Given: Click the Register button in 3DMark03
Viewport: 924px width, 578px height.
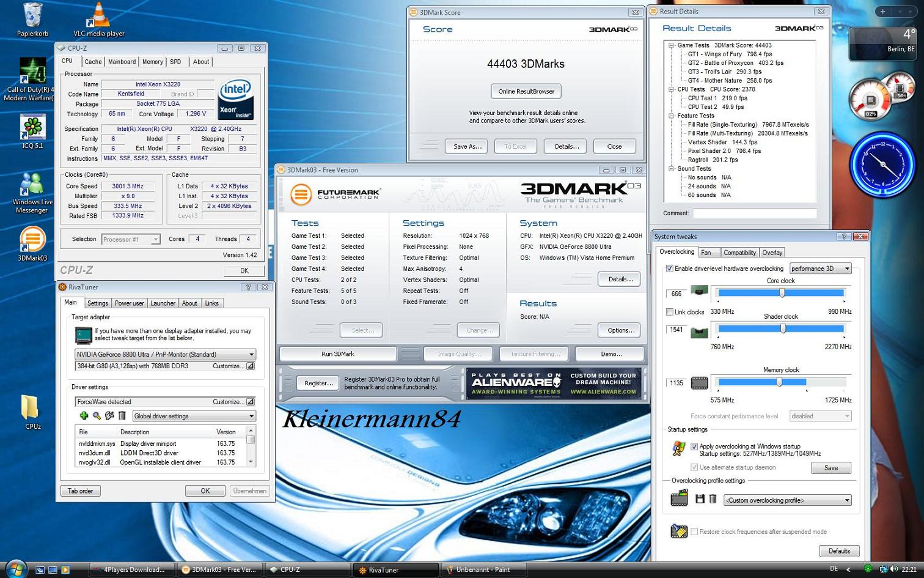Looking at the screenshot, I should [x=319, y=383].
